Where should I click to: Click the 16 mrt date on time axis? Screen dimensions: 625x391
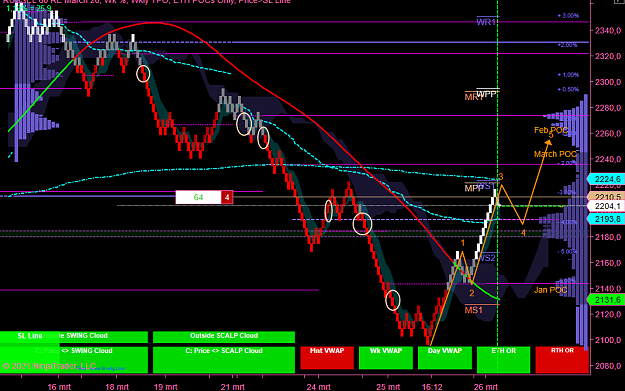click(59, 387)
